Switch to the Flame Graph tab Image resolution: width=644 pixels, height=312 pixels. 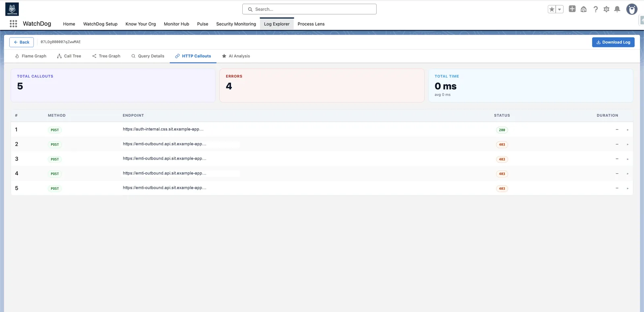point(31,56)
